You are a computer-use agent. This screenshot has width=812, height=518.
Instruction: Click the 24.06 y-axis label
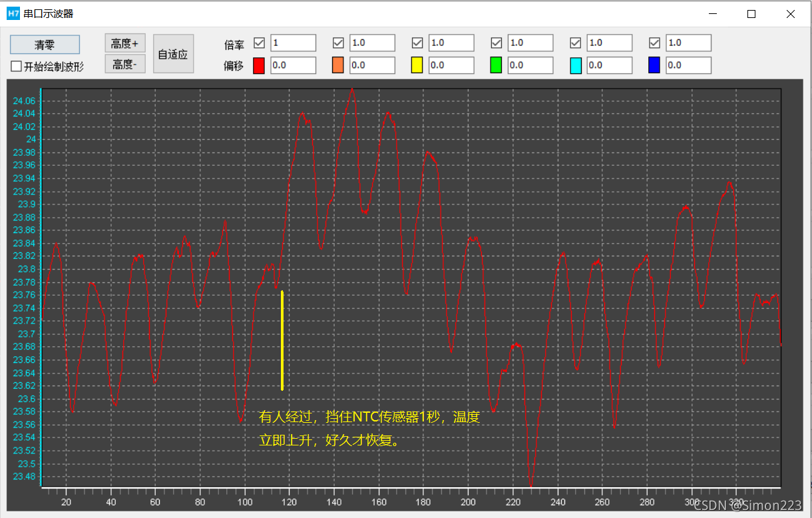coord(25,101)
